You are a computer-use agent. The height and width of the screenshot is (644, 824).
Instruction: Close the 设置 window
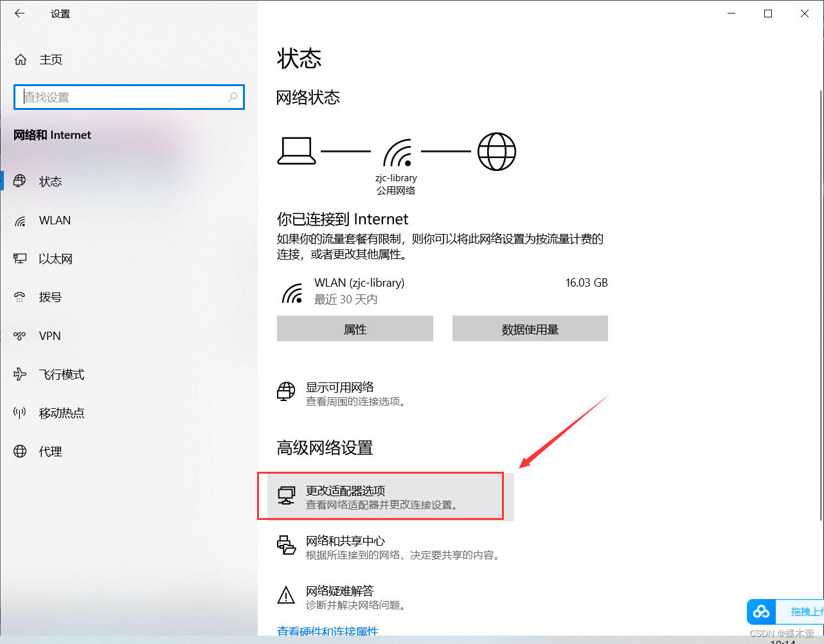point(805,13)
